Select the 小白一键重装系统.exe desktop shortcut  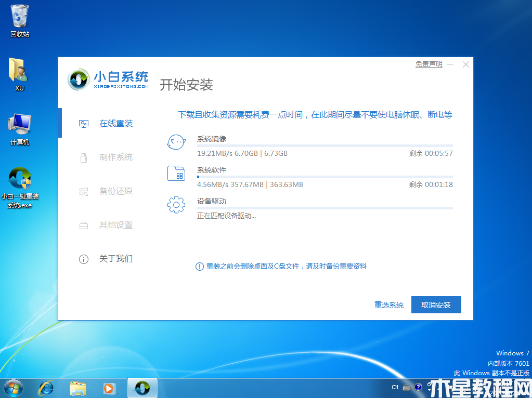(x=20, y=188)
